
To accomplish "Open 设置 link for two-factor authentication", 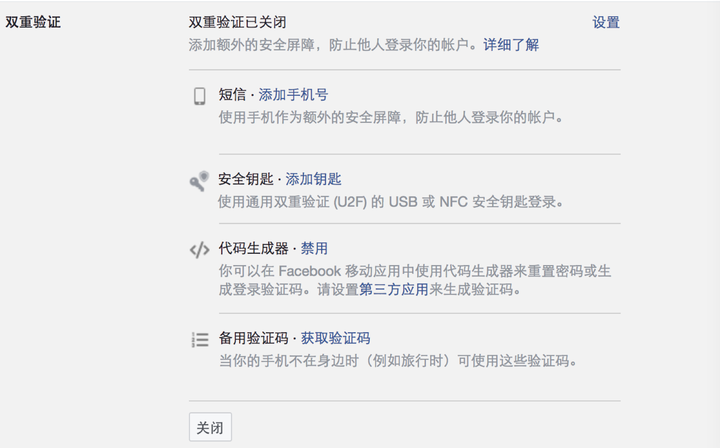I will pos(606,22).
